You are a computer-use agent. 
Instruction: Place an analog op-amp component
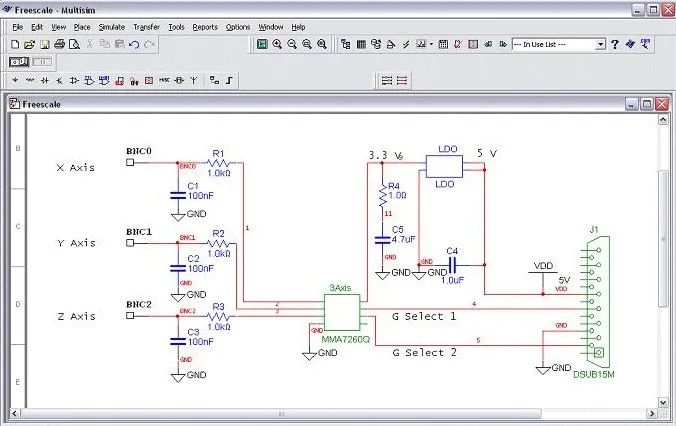point(74,80)
